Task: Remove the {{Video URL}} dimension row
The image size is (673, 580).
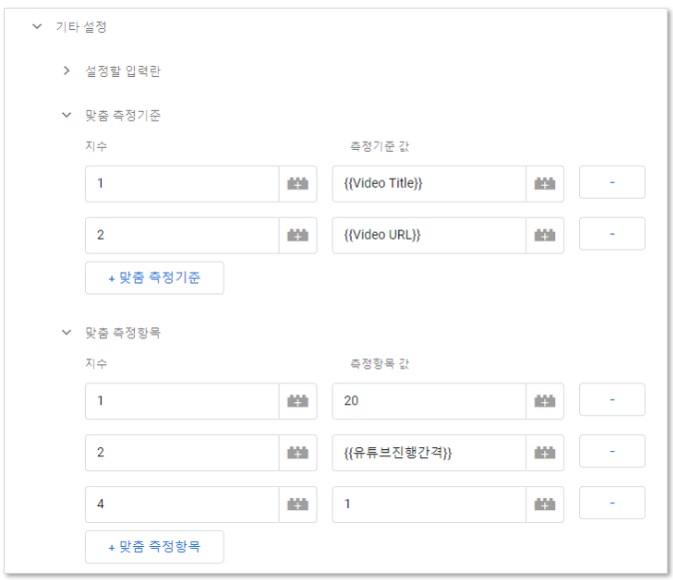Action: (x=612, y=234)
